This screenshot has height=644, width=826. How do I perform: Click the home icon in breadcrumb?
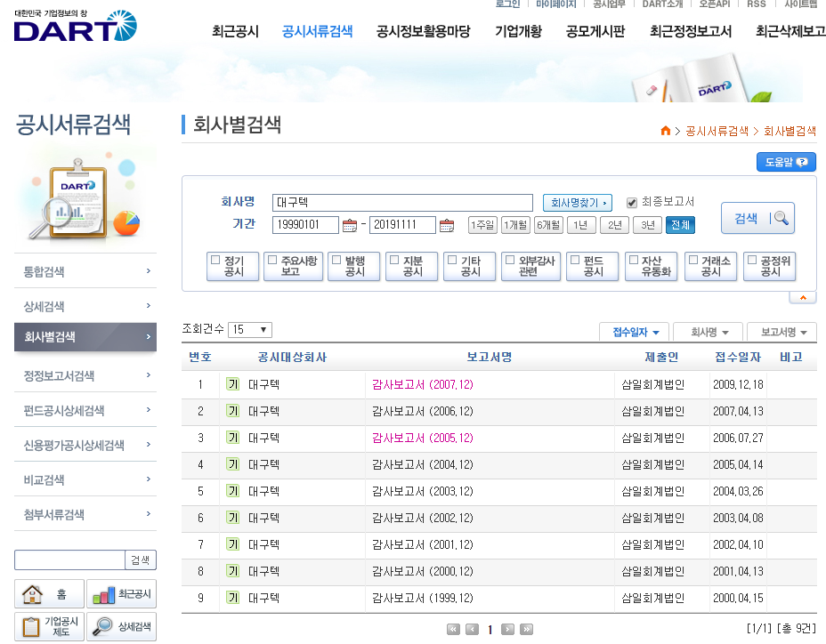665,131
